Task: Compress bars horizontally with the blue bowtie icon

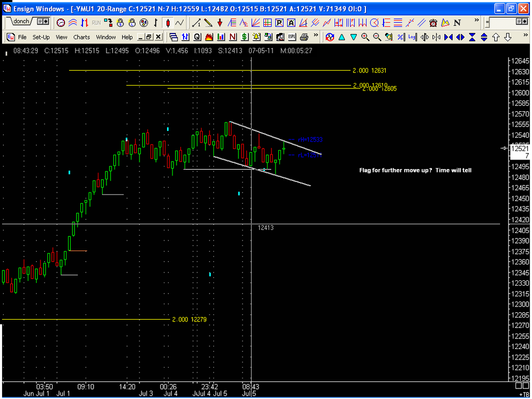Action: (448, 37)
